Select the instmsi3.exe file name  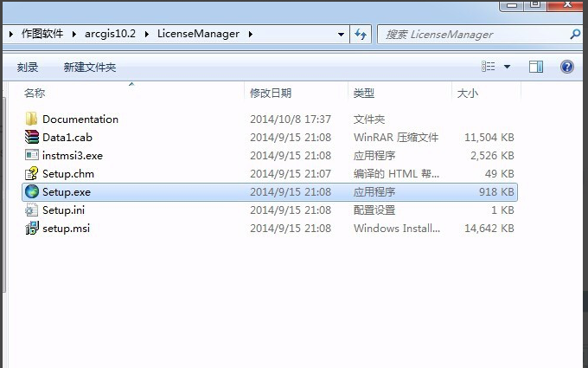[x=73, y=156]
